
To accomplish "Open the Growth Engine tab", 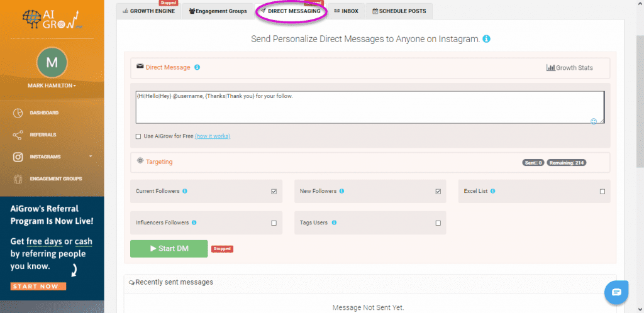I will coord(148,11).
